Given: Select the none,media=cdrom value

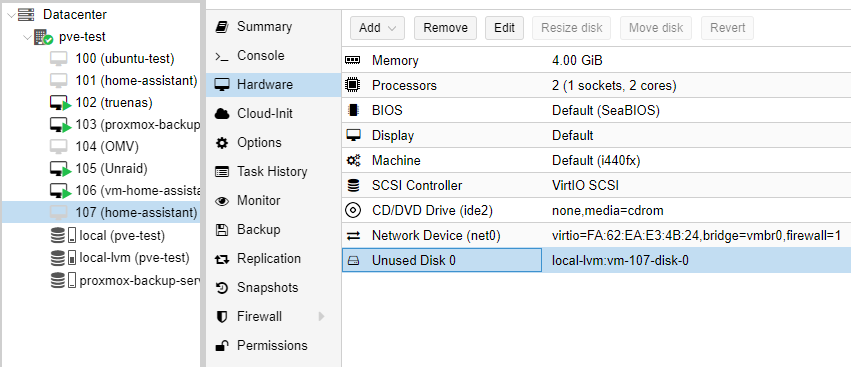Looking at the screenshot, I should tap(608, 211).
